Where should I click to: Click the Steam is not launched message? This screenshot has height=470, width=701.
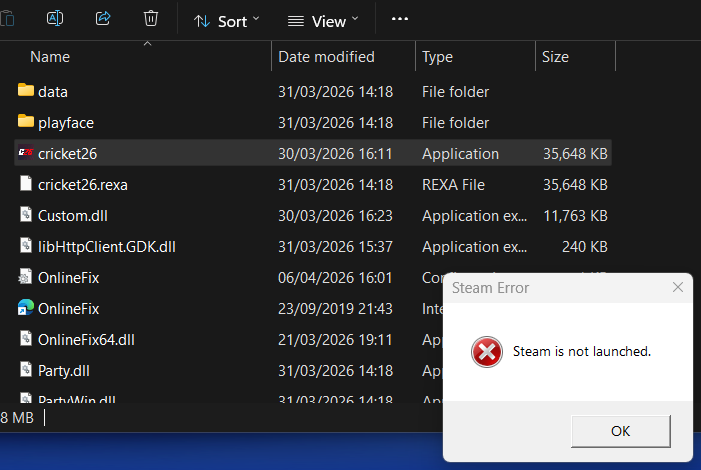pos(582,351)
